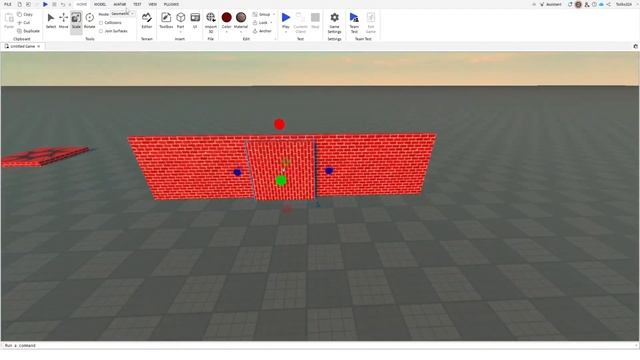
Task: Click the red top scale handle
Action: point(280,124)
